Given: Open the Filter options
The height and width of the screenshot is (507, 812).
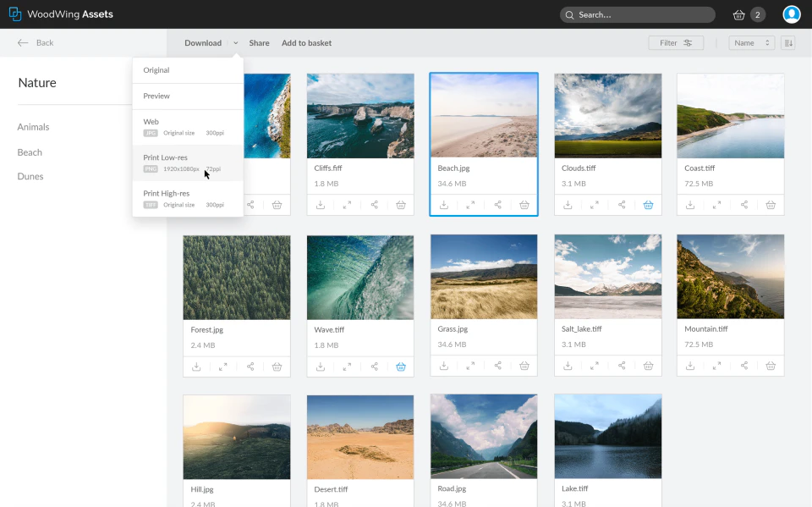Looking at the screenshot, I should coord(676,43).
